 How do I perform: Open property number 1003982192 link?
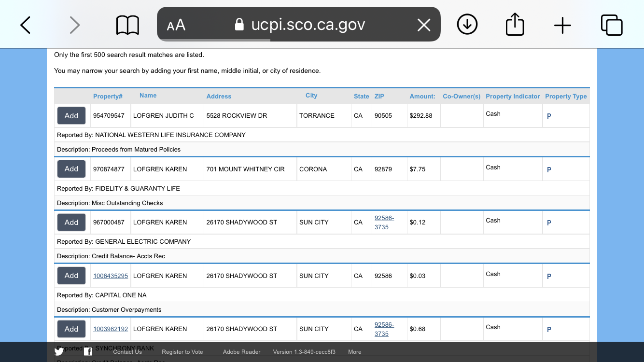tap(111, 329)
